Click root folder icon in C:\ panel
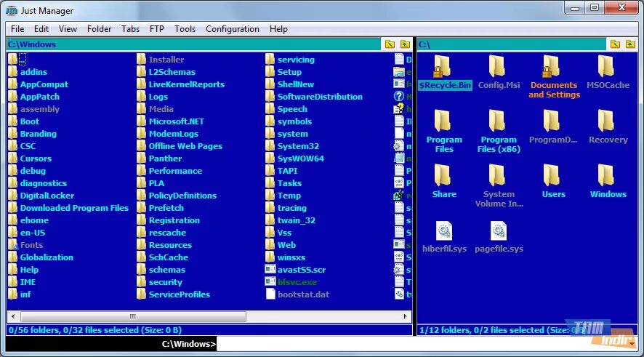This screenshot has height=357, width=644. tap(615, 44)
